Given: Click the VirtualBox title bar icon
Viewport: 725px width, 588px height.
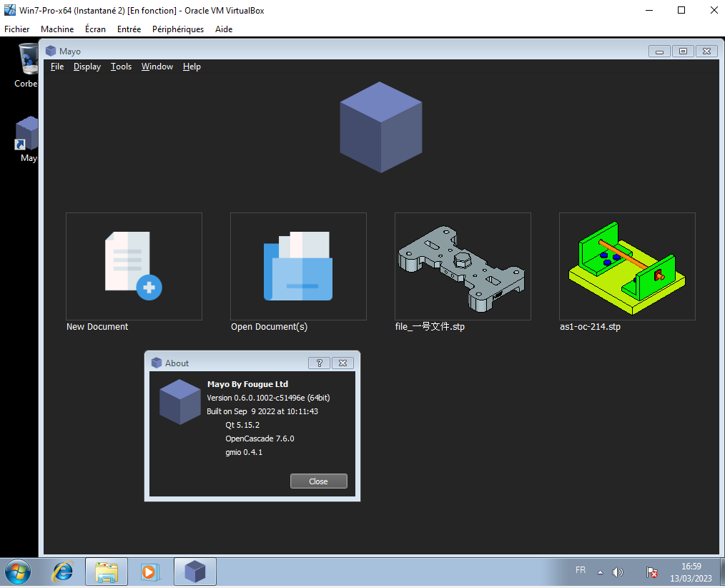Looking at the screenshot, I should [x=10, y=10].
